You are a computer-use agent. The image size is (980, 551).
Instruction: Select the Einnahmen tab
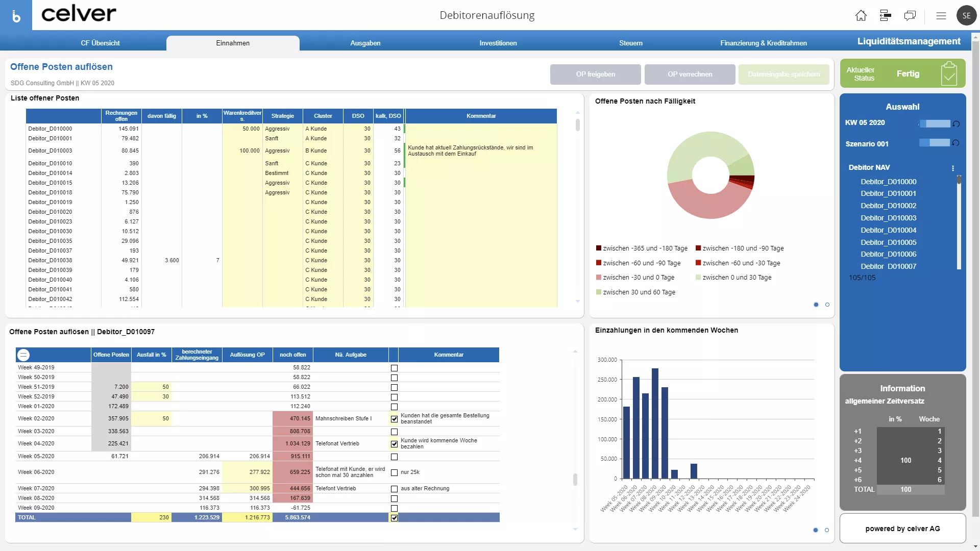click(x=233, y=43)
